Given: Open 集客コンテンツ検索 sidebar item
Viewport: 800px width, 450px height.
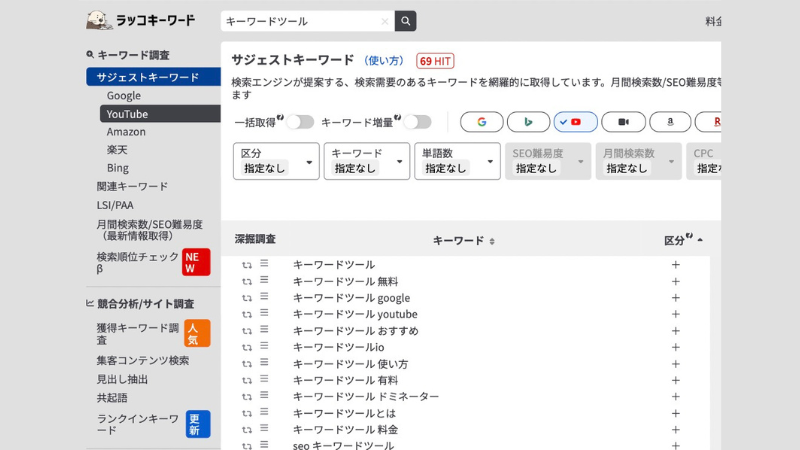Looking at the screenshot, I should point(143,360).
